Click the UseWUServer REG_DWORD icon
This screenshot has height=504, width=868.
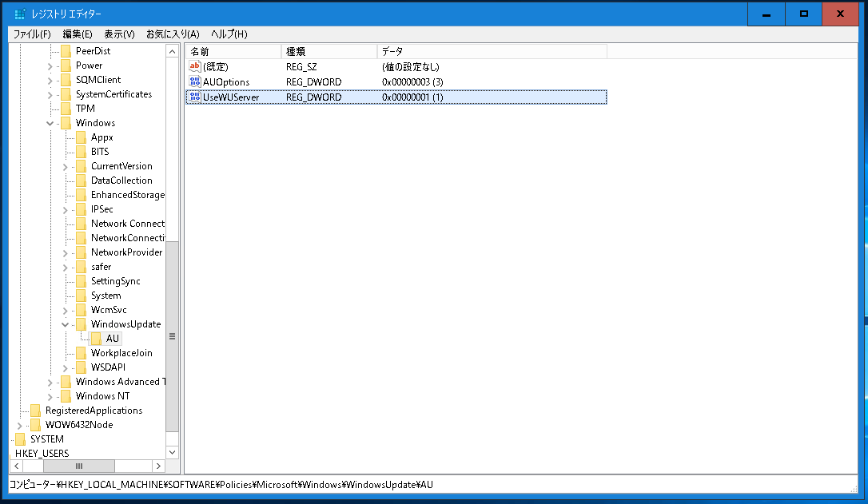[194, 97]
